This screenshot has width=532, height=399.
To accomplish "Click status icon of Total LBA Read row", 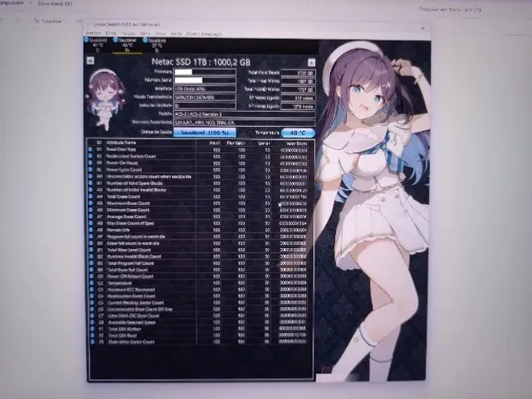I will pyautogui.click(x=93, y=335).
